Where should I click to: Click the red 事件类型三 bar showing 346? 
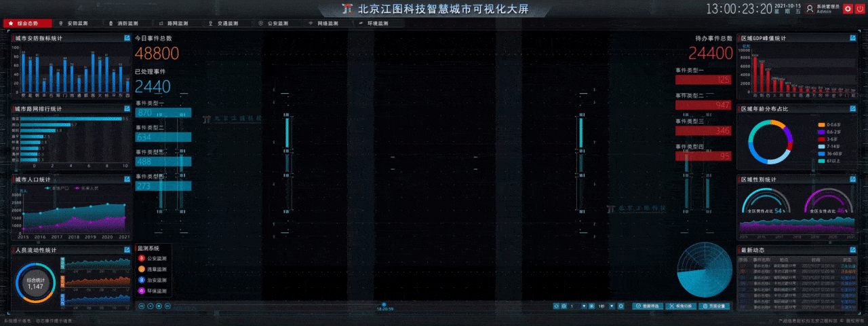[703, 130]
